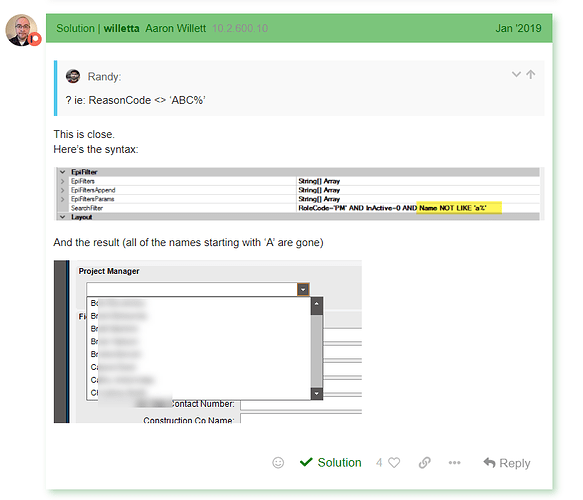Image resolution: width=583 pixels, height=500 pixels.
Task: Open Project Manager dropdown arrow
Action: pos(303,289)
